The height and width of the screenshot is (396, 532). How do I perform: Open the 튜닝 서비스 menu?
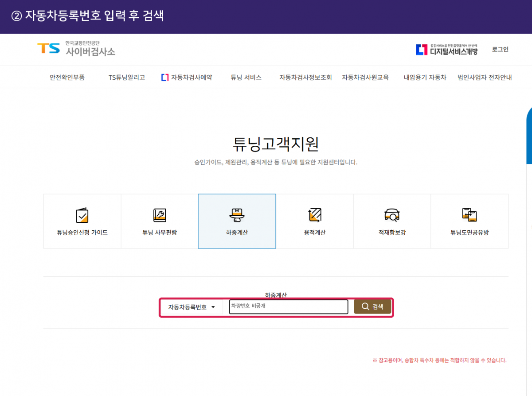(x=246, y=77)
